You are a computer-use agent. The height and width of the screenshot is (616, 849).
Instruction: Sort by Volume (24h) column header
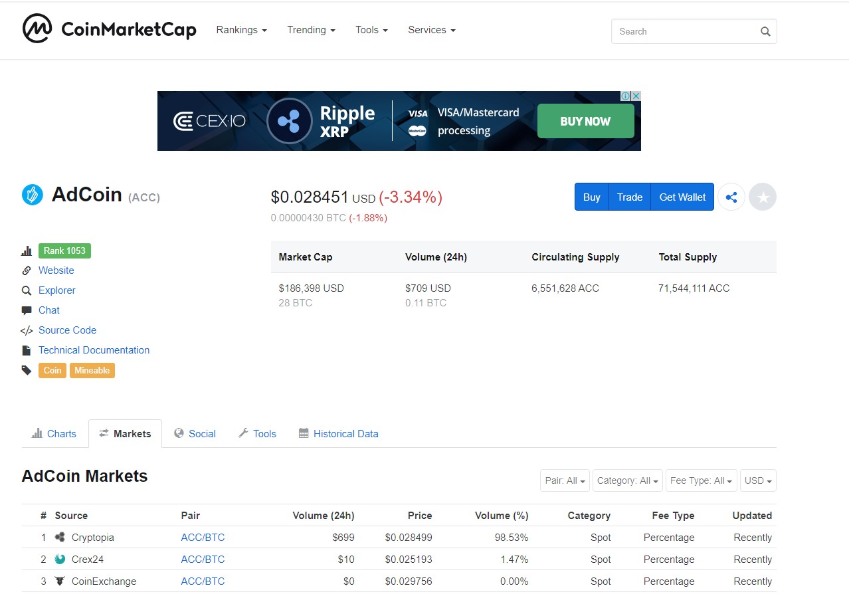pos(324,515)
